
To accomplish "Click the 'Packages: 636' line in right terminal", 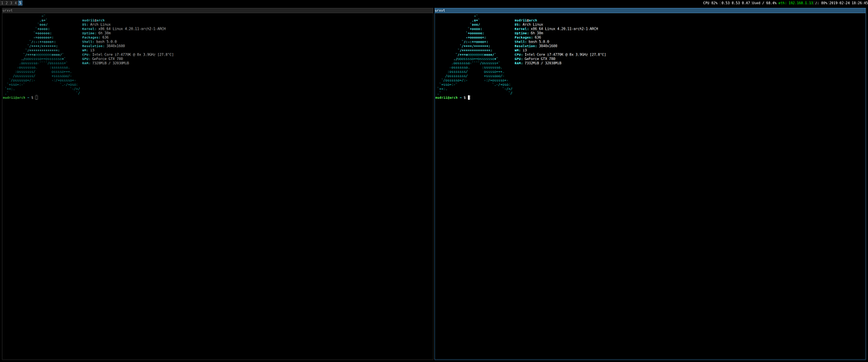I will tap(528, 37).
